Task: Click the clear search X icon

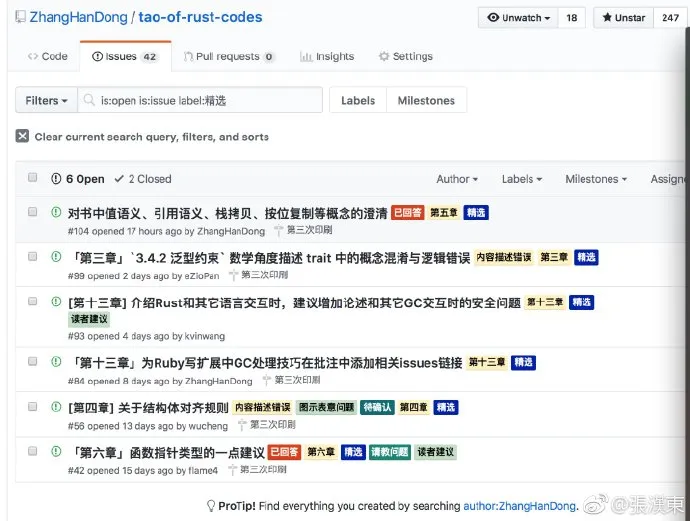Action: coord(22,136)
